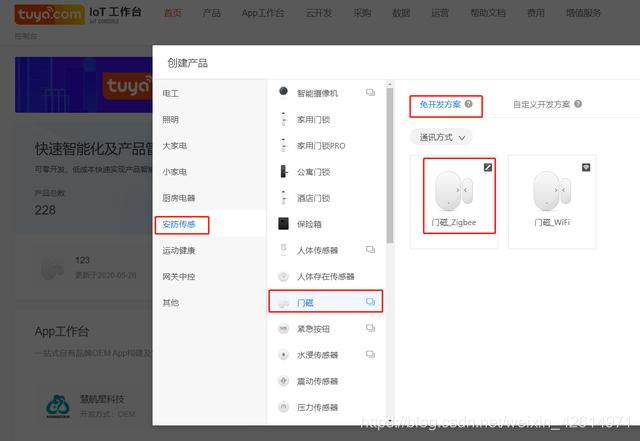Viewport: 640px width, 441px height.
Task: Click device icon beside 紧急按钮
Action: [x=370, y=328]
